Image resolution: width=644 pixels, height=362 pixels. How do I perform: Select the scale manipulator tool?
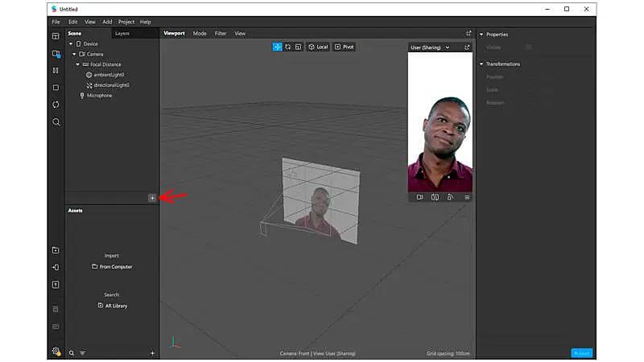298,47
